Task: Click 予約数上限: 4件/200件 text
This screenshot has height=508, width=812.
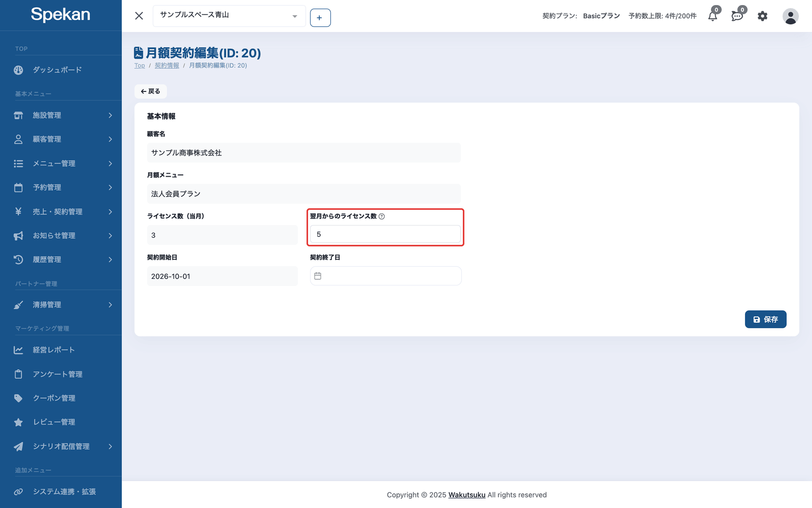Action: (663, 16)
